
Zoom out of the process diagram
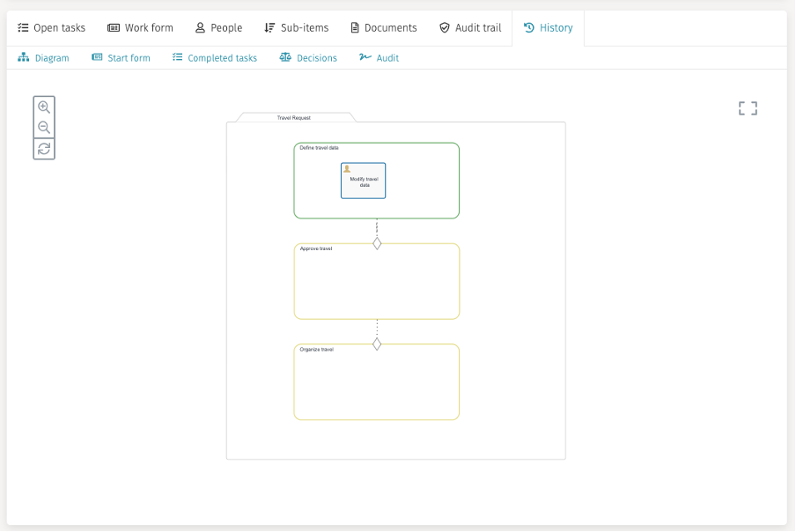coord(44,129)
